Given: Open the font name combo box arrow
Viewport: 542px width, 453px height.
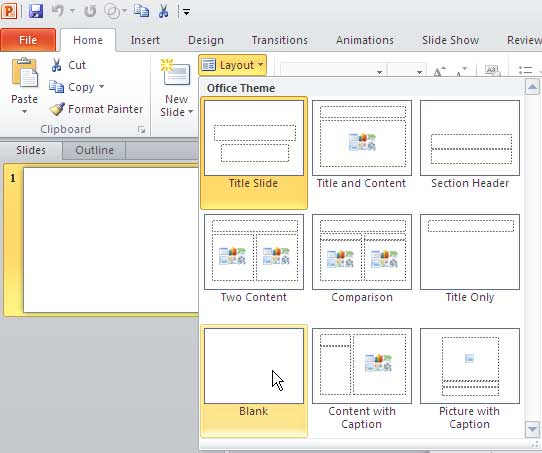Looking at the screenshot, I should click(379, 72).
